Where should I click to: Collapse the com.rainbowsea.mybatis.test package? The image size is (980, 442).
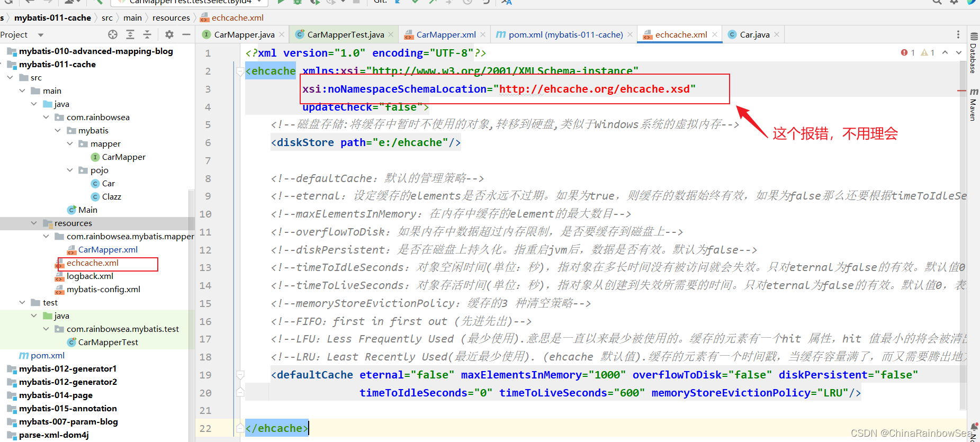[x=46, y=329]
